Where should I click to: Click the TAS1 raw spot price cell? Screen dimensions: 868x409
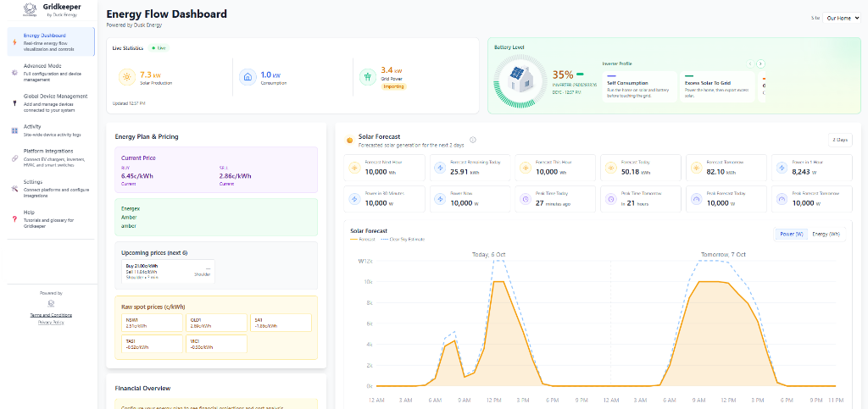pyautogui.click(x=152, y=344)
